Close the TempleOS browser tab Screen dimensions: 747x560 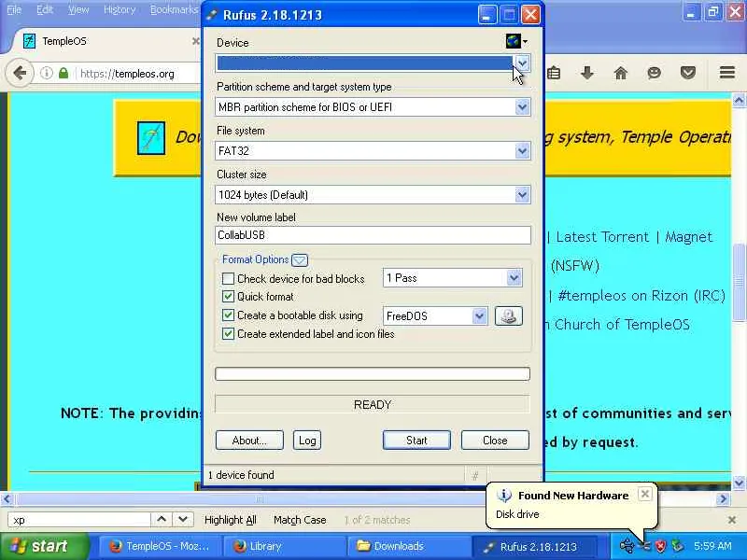point(195,41)
